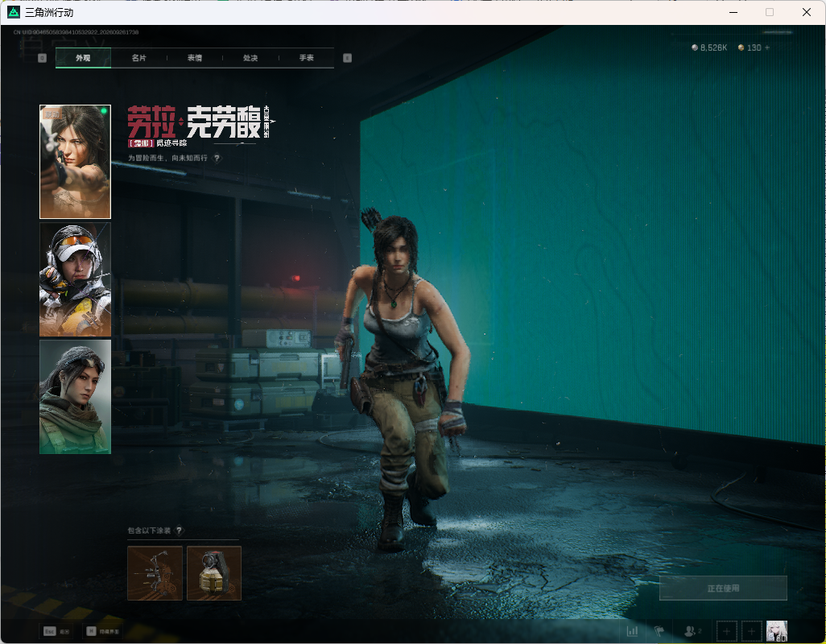
Task: Click the 劳拉·克劳馥 title text
Action: (x=194, y=122)
